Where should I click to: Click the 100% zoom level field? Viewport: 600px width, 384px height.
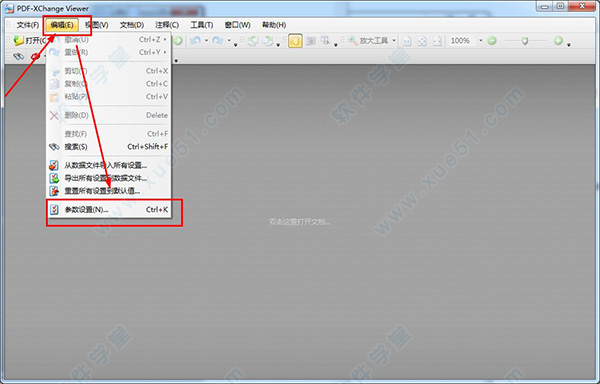(461, 40)
